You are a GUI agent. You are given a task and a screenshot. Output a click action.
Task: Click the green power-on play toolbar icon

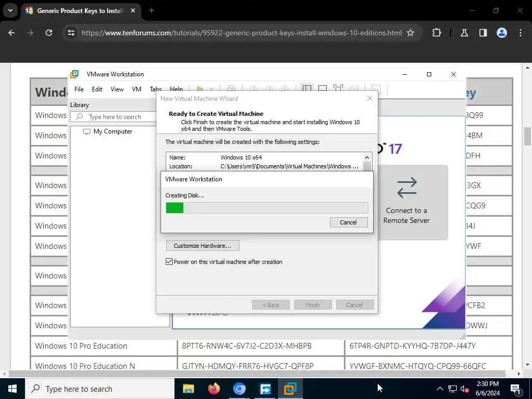[x=200, y=88]
